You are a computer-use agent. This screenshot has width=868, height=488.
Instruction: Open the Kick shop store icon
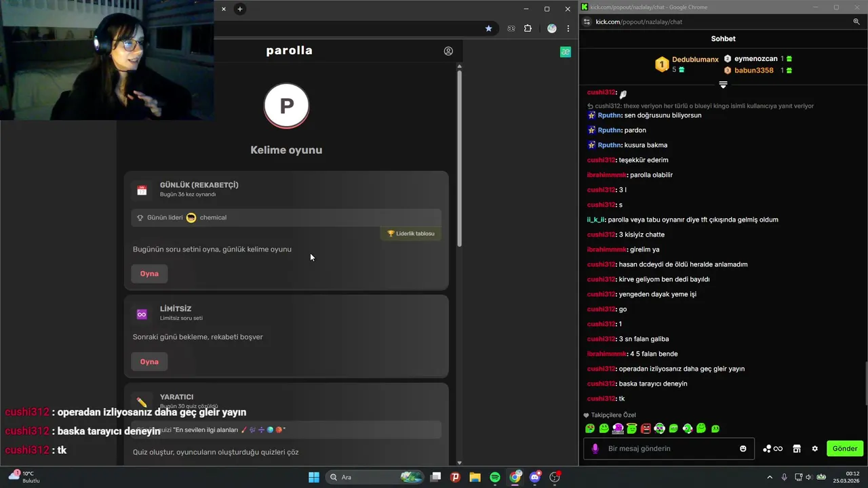click(x=797, y=449)
